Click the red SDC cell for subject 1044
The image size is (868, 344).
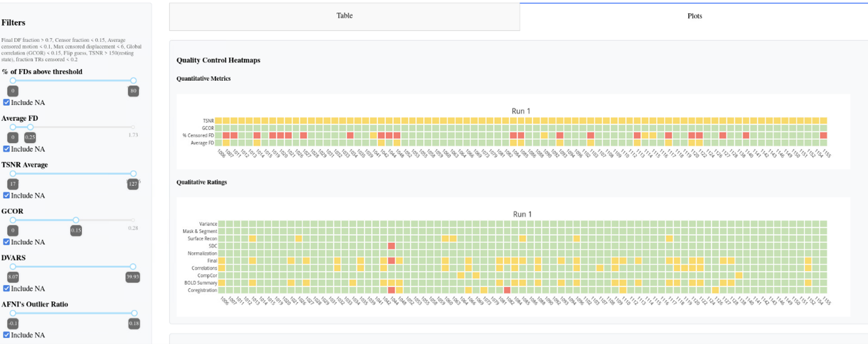point(392,246)
